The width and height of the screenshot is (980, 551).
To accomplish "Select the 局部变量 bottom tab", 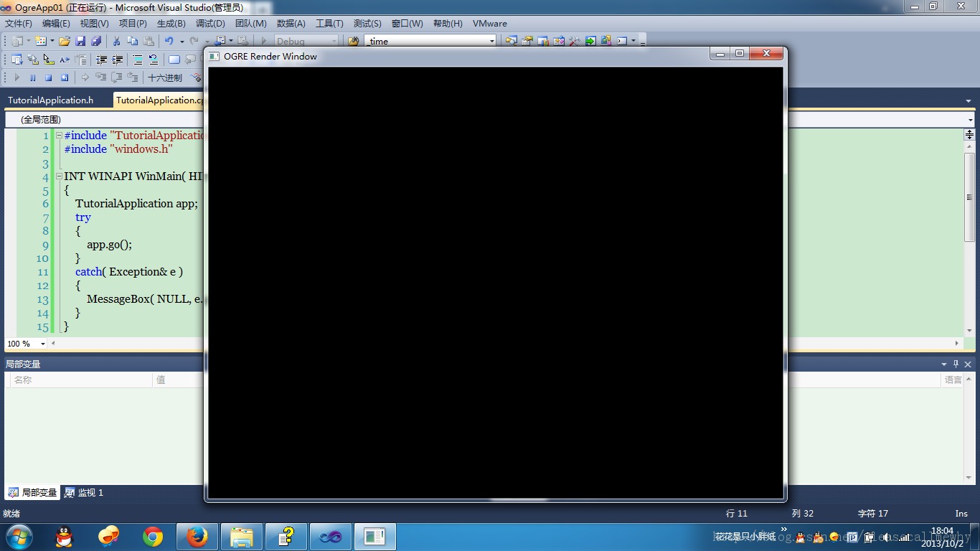I will tap(33, 493).
